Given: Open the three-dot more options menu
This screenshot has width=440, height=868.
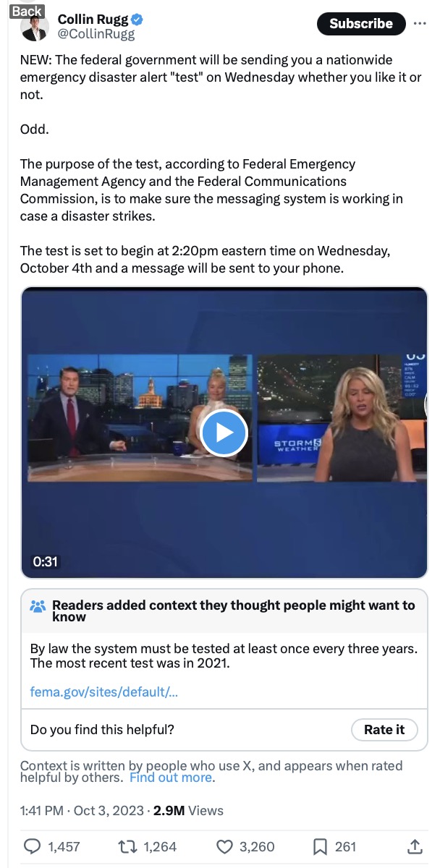Looking at the screenshot, I should tap(420, 23).
